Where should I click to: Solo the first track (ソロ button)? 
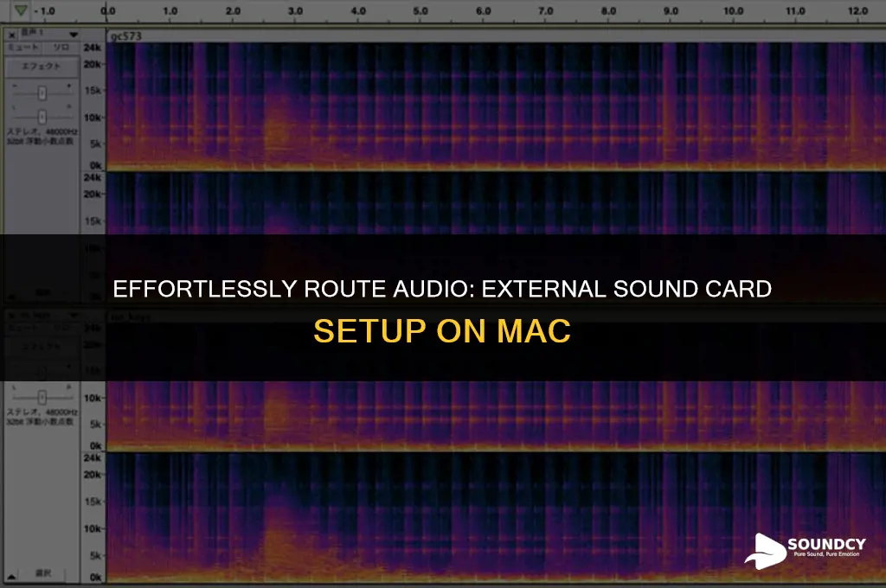(61, 48)
